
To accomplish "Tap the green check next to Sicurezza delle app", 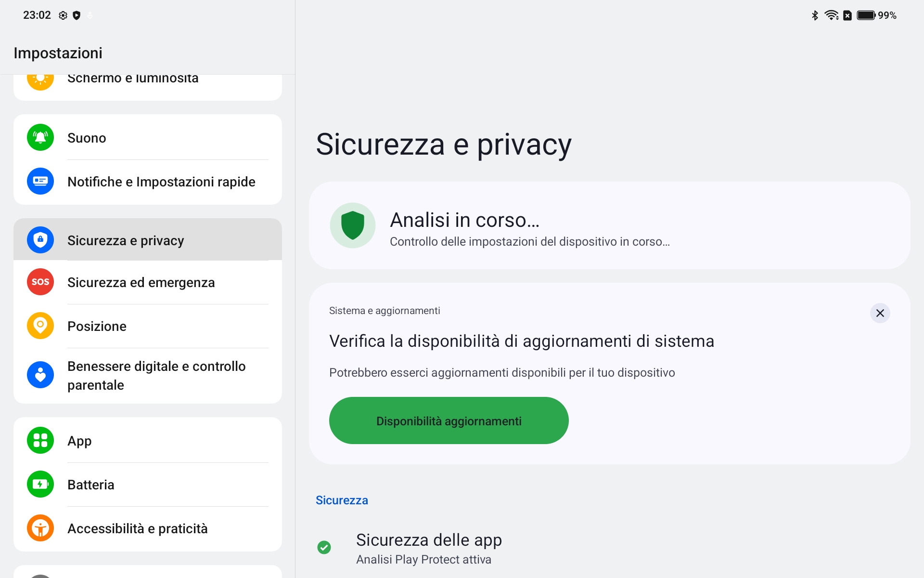I will 324,548.
